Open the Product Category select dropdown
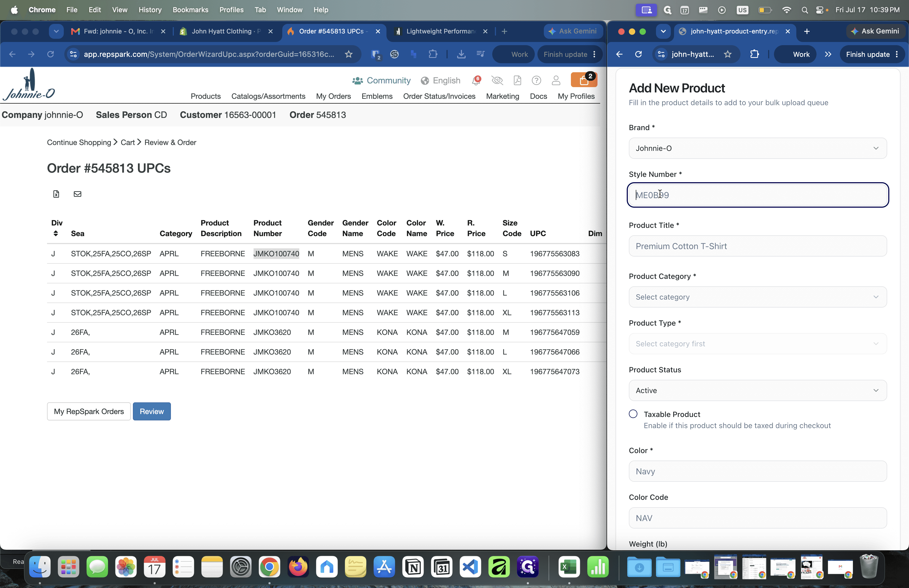Screen dimensions: 909x588 coord(757,297)
